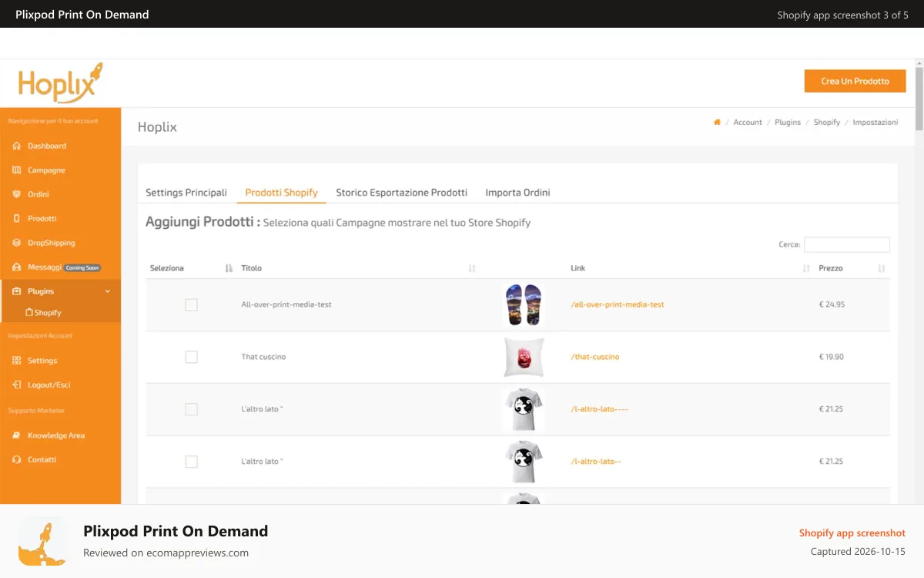Screen dimensions: 924x578
Task: Click the Plixpod rocket app icon in footer
Action: 42,542
